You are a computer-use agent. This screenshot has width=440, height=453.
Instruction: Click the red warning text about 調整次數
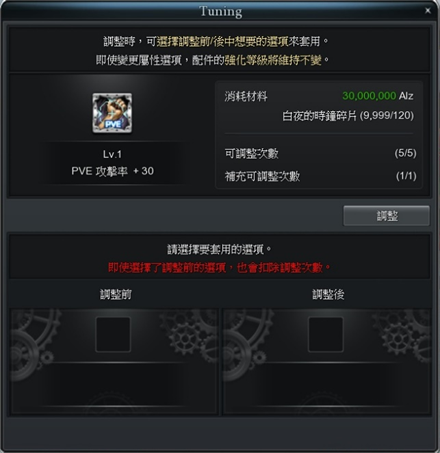(219, 268)
